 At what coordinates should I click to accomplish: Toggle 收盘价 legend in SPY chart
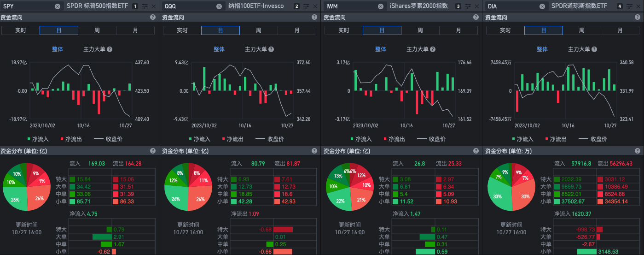click(x=108, y=139)
